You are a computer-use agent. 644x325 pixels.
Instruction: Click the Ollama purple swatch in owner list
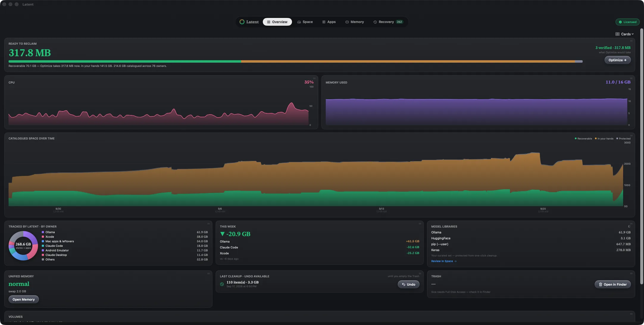coord(43,232)
